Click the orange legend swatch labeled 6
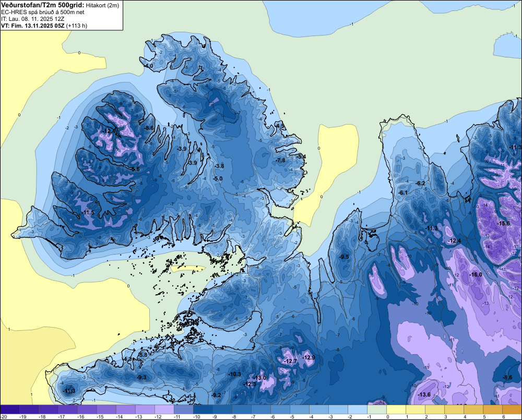 (512, 410)
